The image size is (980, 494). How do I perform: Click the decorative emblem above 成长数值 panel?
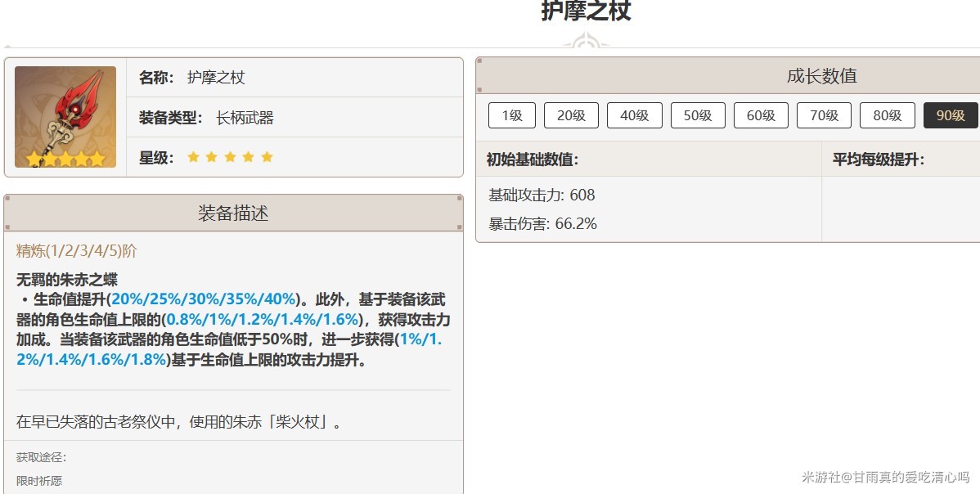click(586, 38)
